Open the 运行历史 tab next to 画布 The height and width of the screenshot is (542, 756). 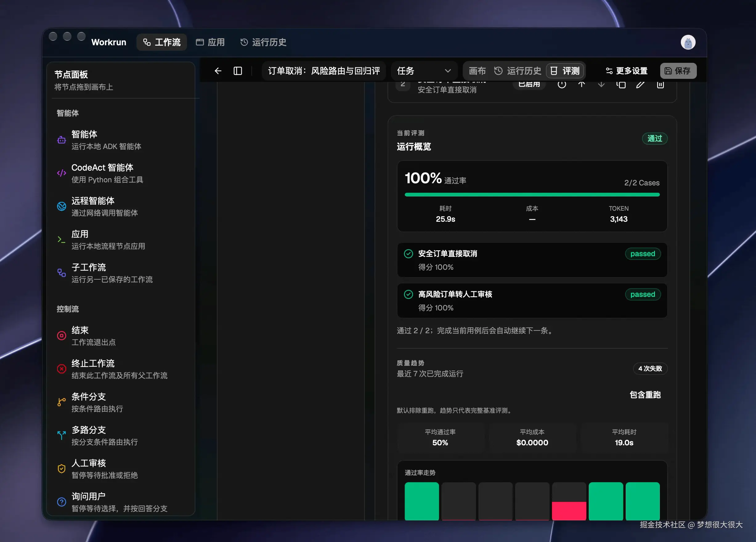[518, 71]
